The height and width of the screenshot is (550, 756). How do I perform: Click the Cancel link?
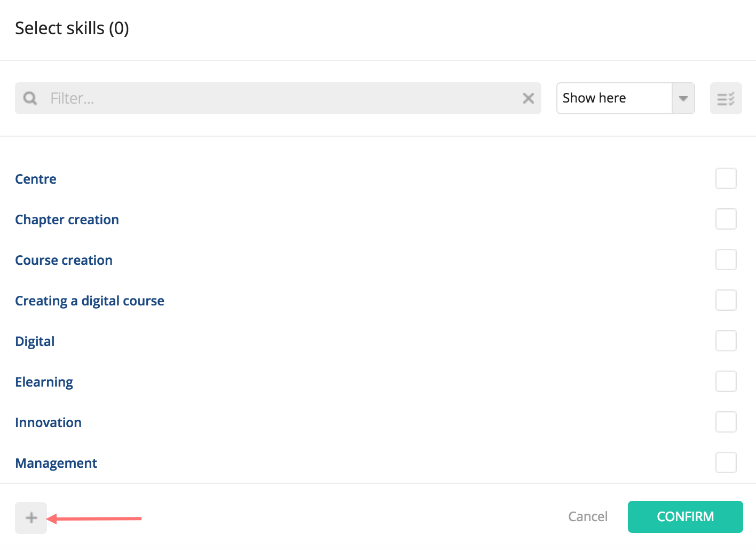point(587,516)
